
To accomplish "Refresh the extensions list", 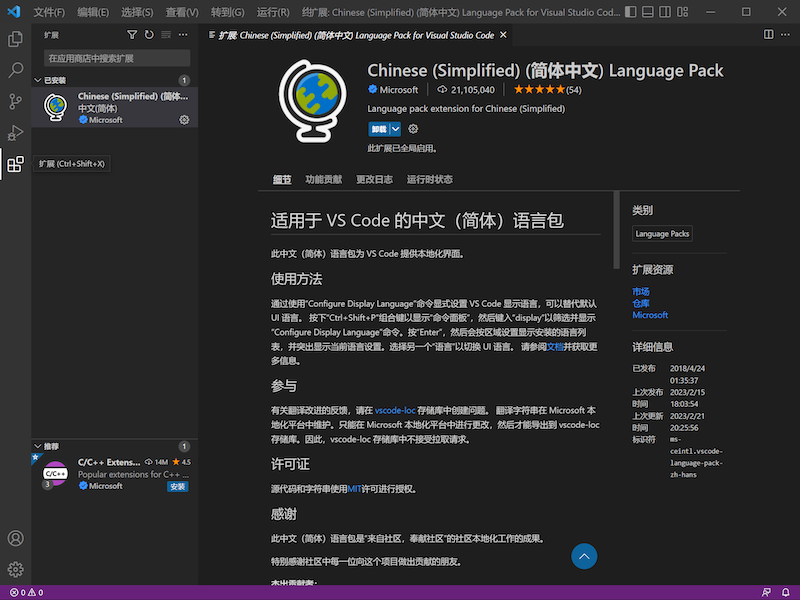I will pos(149,34).
